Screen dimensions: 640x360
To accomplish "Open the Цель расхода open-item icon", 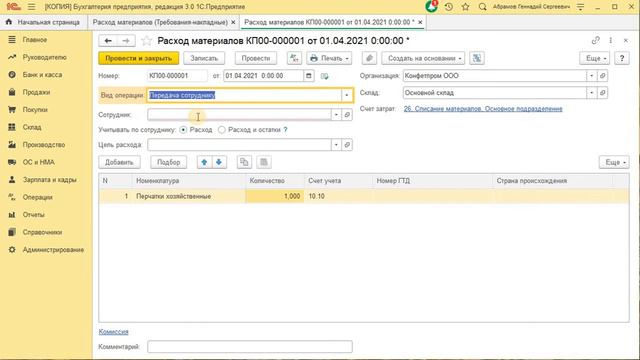I will click(x=347, y=144).
